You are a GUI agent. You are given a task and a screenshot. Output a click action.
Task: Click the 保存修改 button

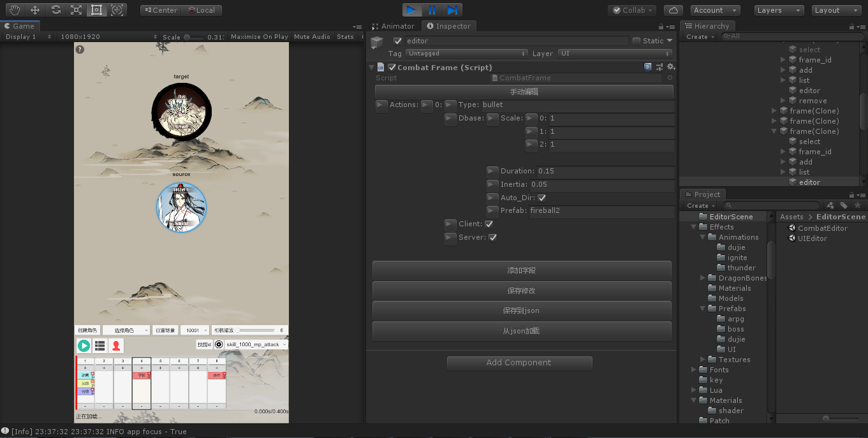click(x=522, y=291)
